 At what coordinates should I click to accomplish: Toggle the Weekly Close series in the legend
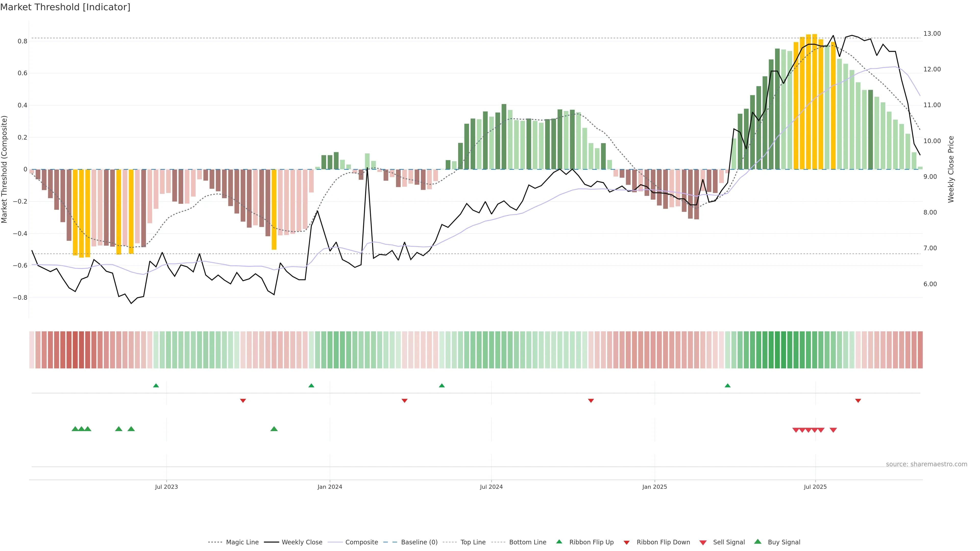[x=302, y=542]
